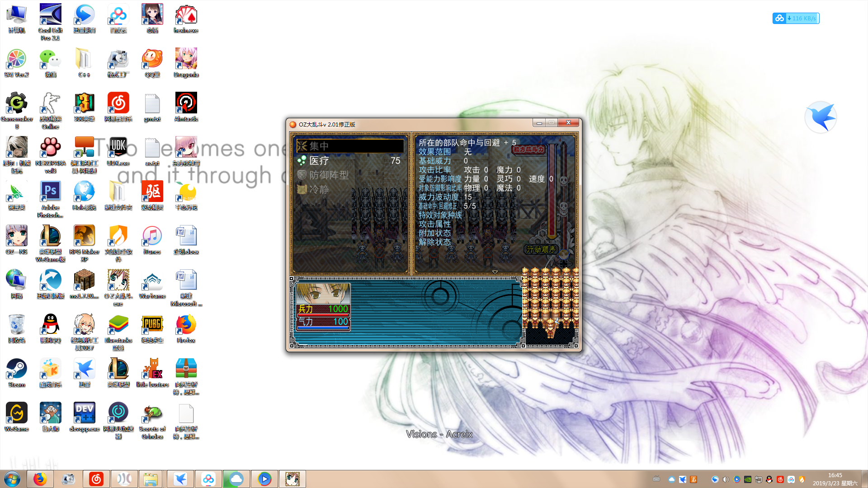Click the Windows Start button

pos(12,479)
